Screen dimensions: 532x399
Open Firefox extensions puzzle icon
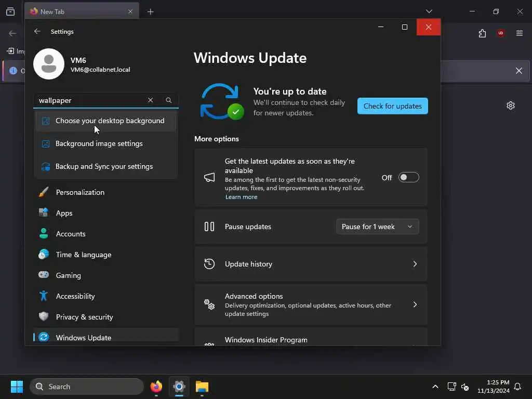[482, 33]
